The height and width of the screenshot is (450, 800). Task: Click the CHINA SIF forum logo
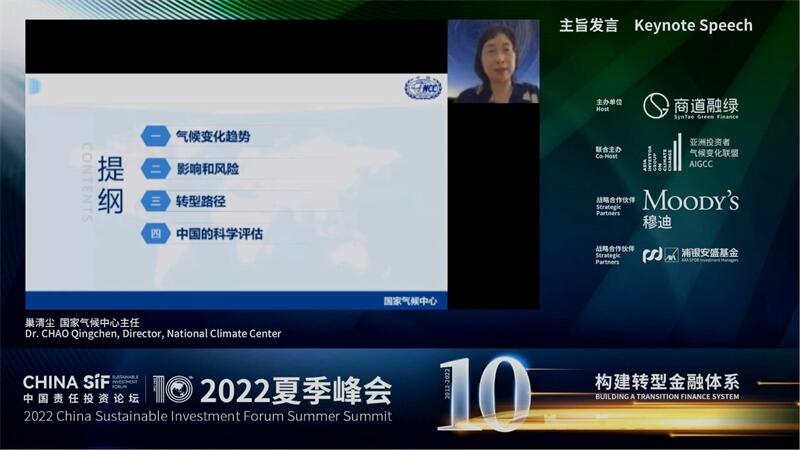[x=81, y=389]
